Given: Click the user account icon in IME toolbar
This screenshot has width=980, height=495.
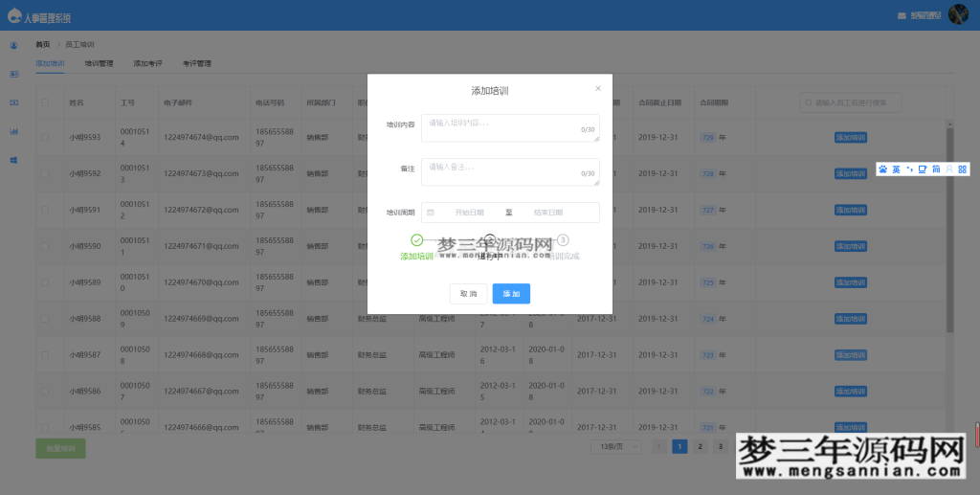Looking at the screenshot, I should click(x=949, y=169).
